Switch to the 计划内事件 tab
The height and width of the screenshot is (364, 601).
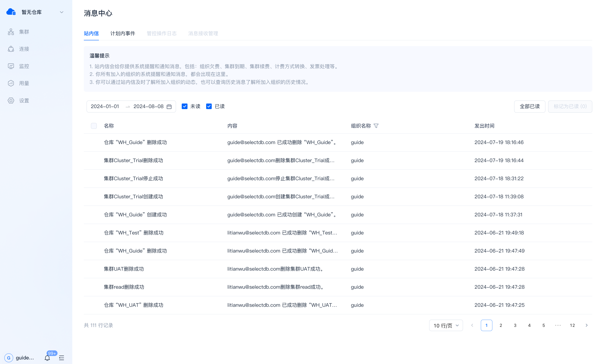pos(123,33)
